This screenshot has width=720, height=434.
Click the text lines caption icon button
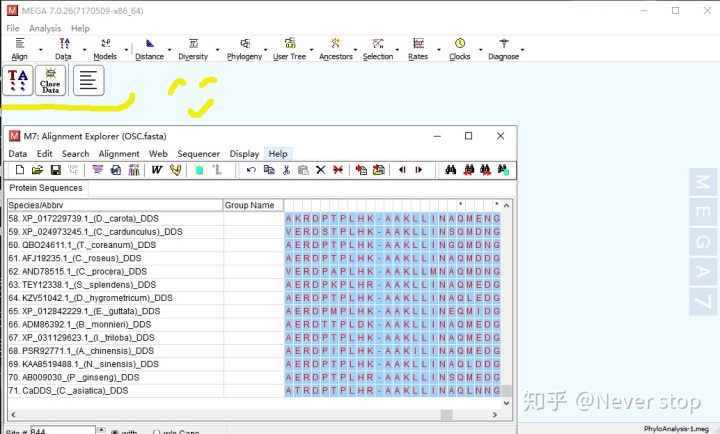[89, 80]
